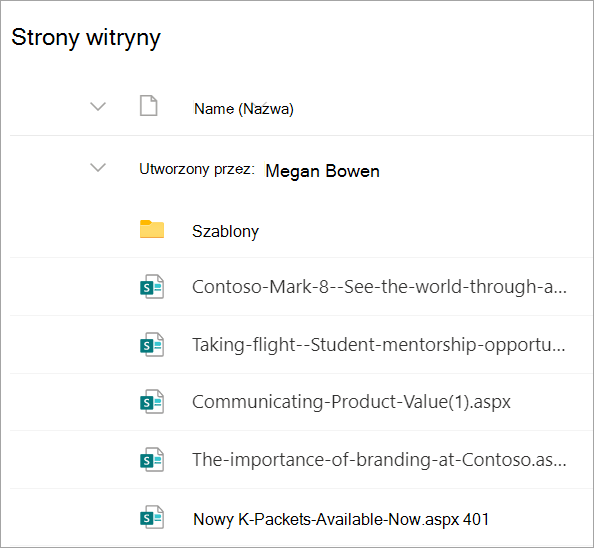The height and width of the screenshot is (548, 594).
Task: Open Taking-flight--Student-mentorship page
Action: tap(378, 345)
